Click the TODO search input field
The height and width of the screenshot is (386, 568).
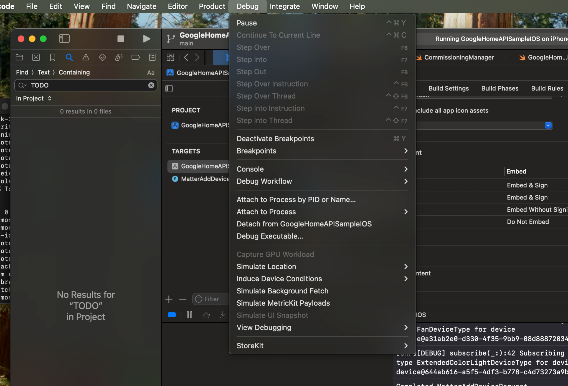86,85
